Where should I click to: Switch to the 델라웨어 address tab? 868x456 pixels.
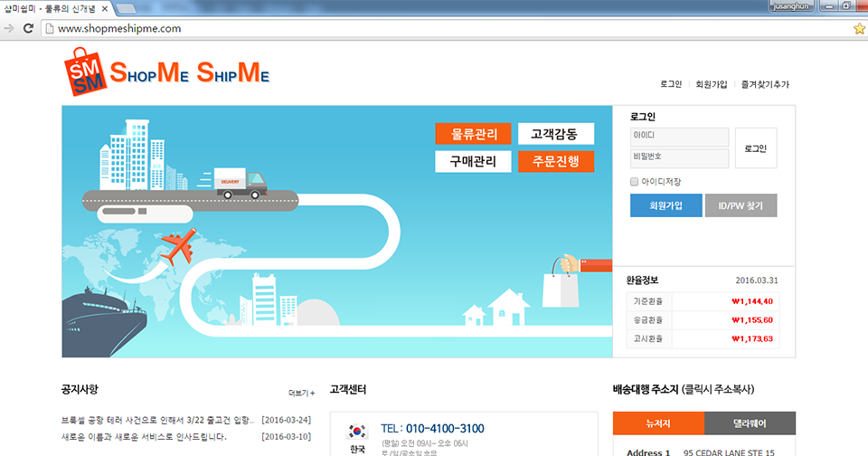click(x=750, y=423)
